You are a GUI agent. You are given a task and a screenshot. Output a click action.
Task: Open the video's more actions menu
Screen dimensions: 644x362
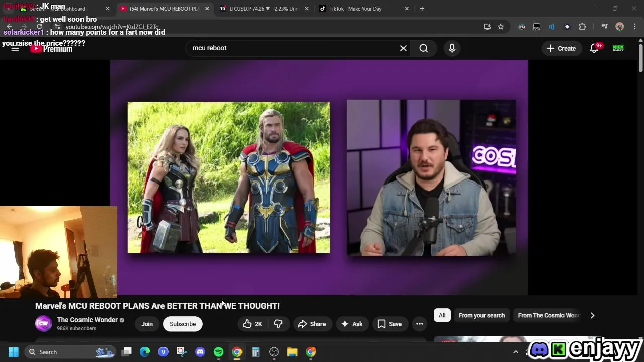pos(420,324)
